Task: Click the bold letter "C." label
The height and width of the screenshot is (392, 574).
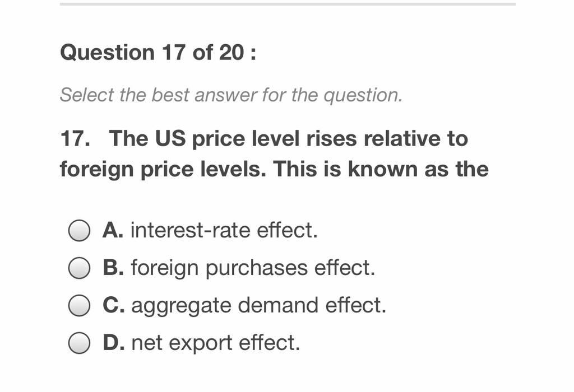Action: [x=113, y=305]
